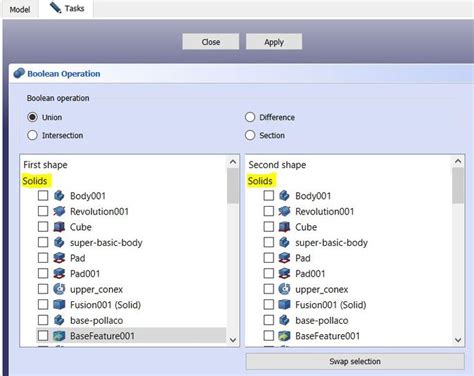Screen dimensions: 474x376
Task: Click Fusion001 (Solid) icon in First shape list
Action: pyautogui.click(x=59, y=304)
